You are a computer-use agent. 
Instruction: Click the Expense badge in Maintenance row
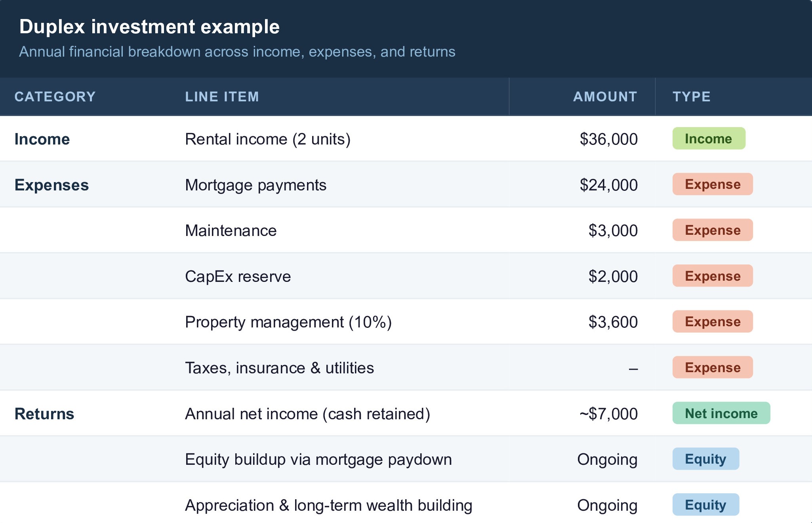[712, 230]
